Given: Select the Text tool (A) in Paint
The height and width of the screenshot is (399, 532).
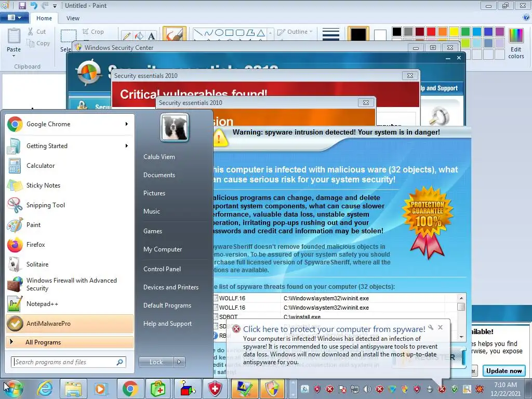Looking at the screenshot, I should [x=151, y=36].
